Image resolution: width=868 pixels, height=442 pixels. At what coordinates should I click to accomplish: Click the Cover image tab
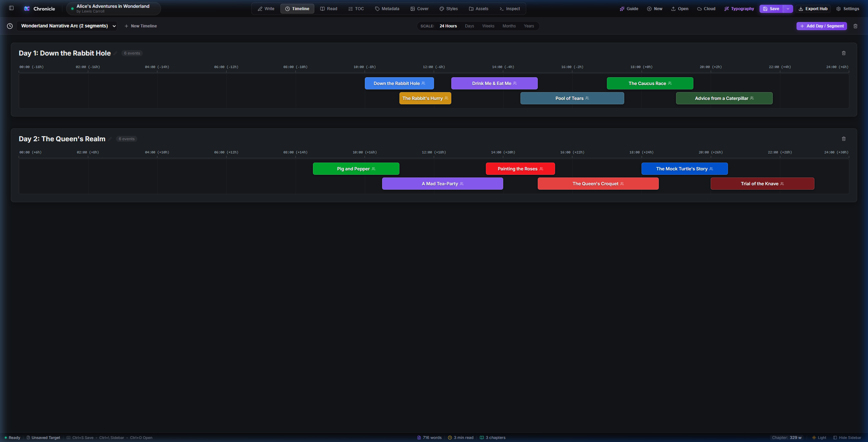[419, 9]
